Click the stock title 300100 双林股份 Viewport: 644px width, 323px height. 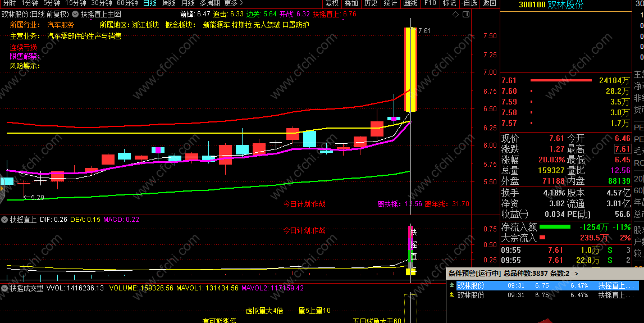551,5
